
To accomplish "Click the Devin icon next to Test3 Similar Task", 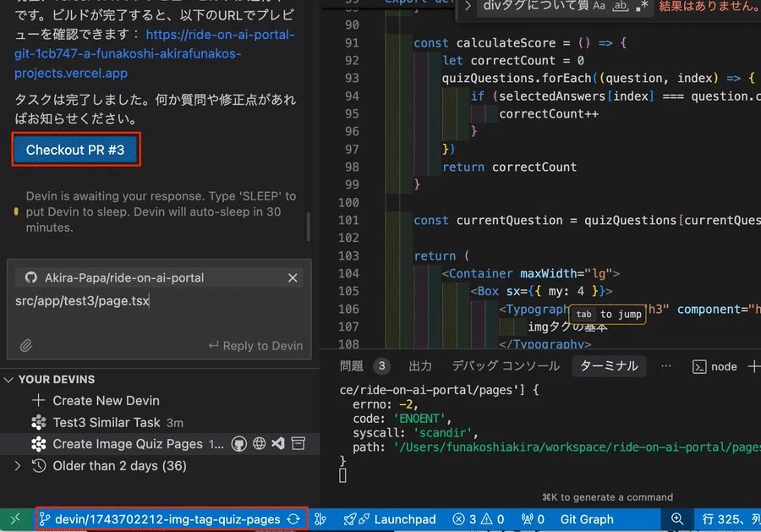I will [x=39, y=422].
